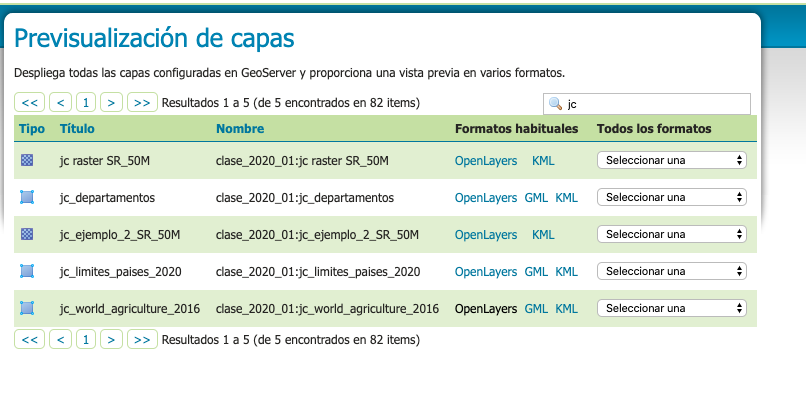
Task: Open KML for jc_ejemplo_2_SR_50M
Action: tap(543, 234)
